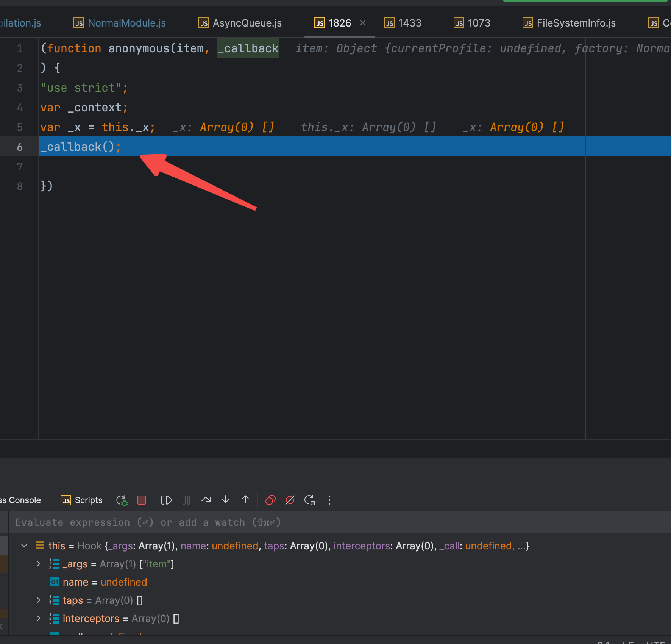Open the AsyncQueue.js editor tab

[247, 23]
